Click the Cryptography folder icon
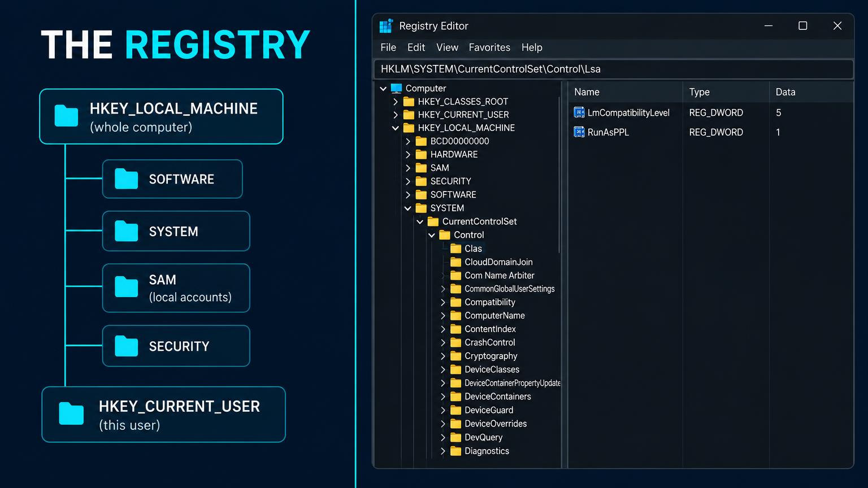The height and width of the screenshot is (488, 868). click(456, 356)
